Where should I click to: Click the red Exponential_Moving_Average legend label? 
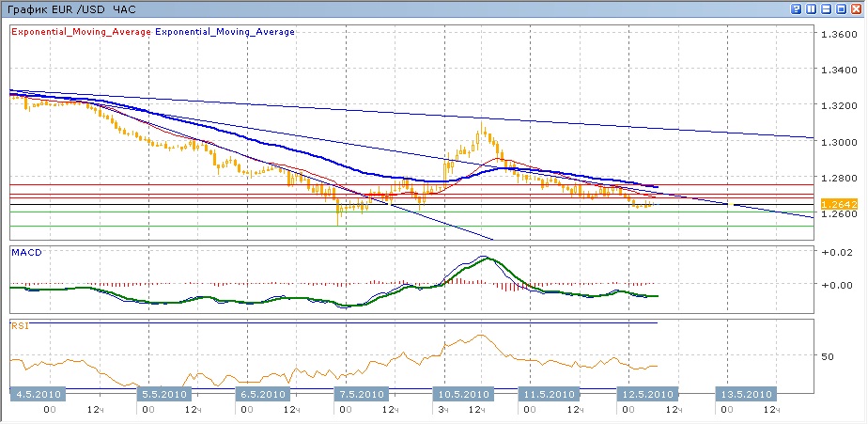(x=80, y=31)
